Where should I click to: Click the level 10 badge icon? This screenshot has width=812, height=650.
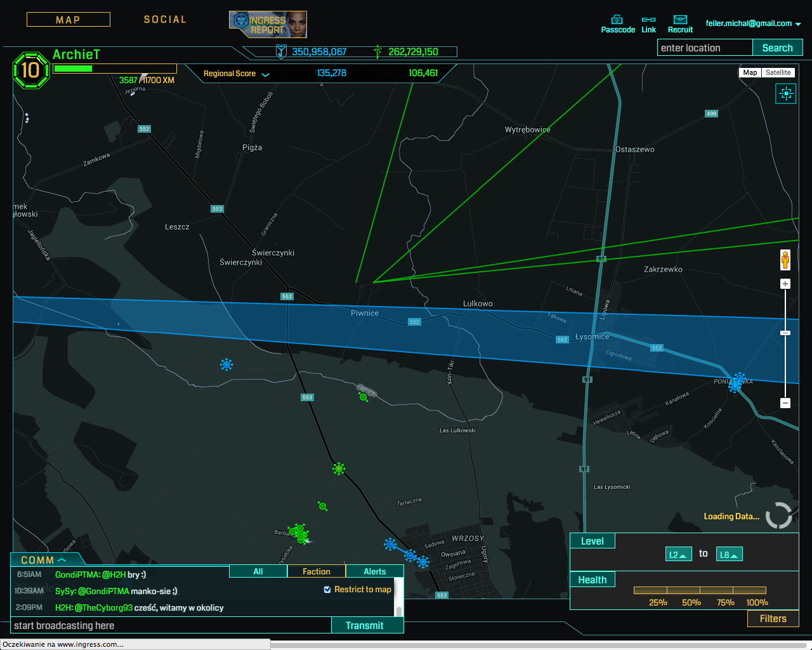(x=30, y=70)
